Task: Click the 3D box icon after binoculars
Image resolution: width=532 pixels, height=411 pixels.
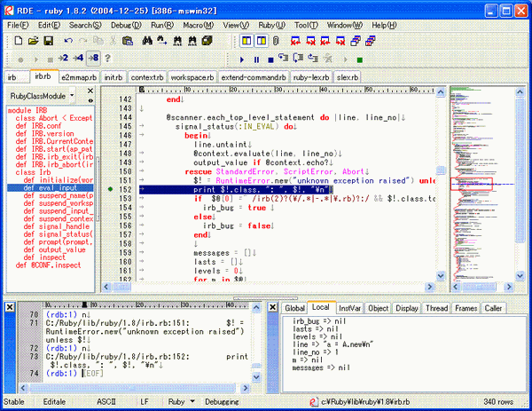Action: pos(207,41)
